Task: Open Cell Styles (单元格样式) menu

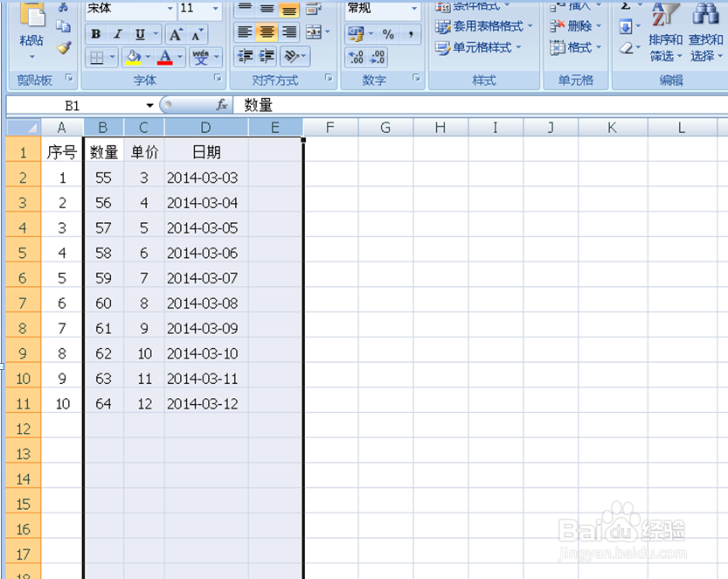Action: [x=478, y=47]
